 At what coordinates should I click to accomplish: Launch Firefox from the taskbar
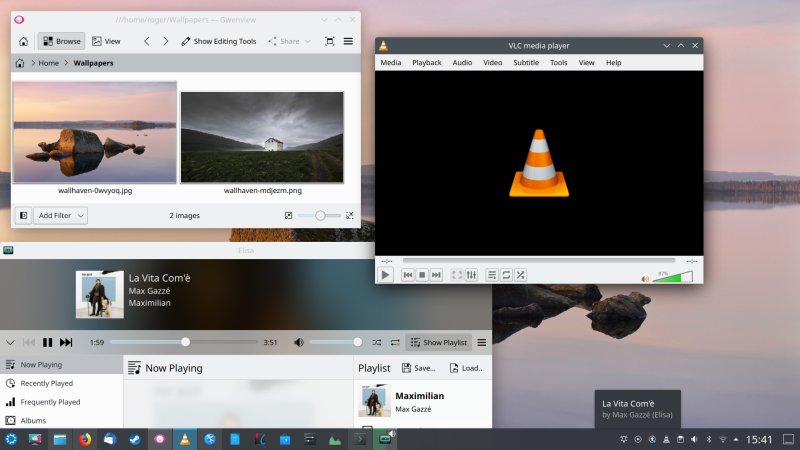[x=84, y=439]
